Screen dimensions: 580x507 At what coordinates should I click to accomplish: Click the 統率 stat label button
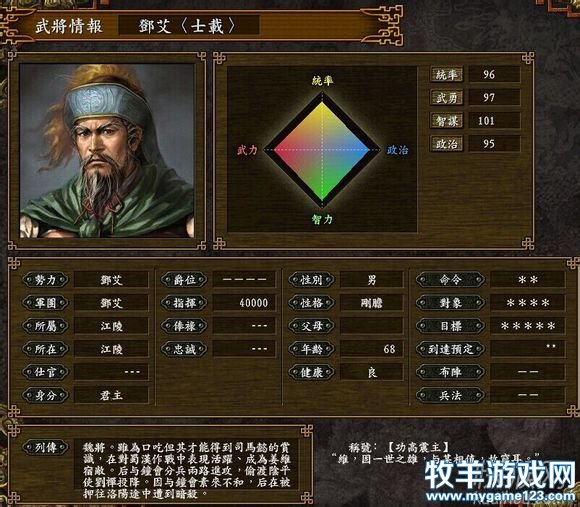[x=446, y=75]
